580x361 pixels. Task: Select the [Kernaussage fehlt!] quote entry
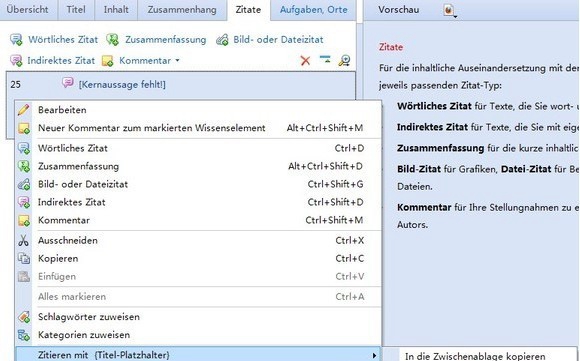(122, 85)
